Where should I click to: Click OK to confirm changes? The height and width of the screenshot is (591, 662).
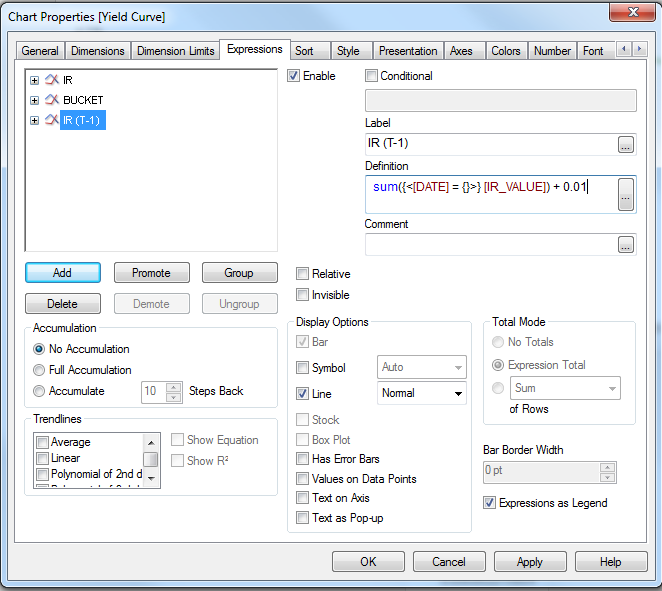click(368, 561)
